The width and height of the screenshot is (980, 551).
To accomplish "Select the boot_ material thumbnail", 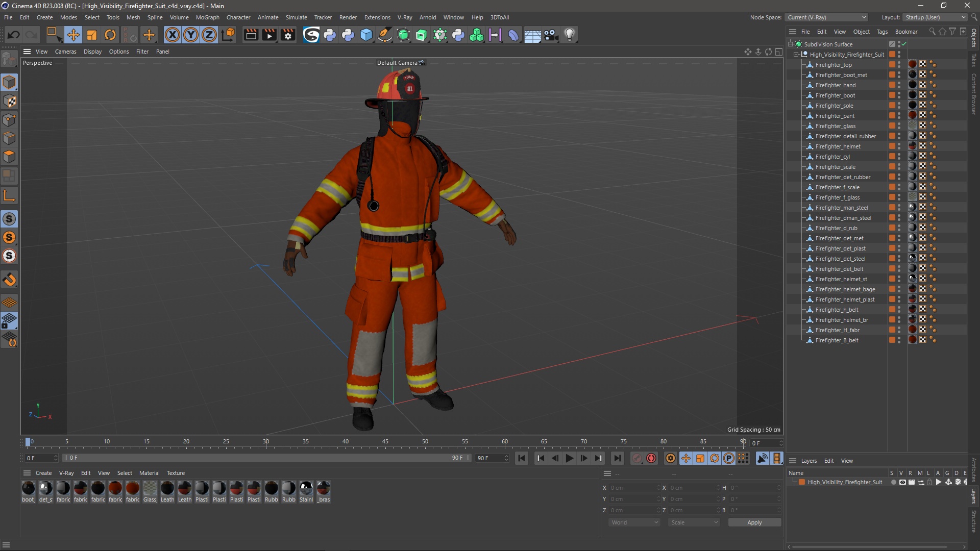I will (x=29, y=488).
